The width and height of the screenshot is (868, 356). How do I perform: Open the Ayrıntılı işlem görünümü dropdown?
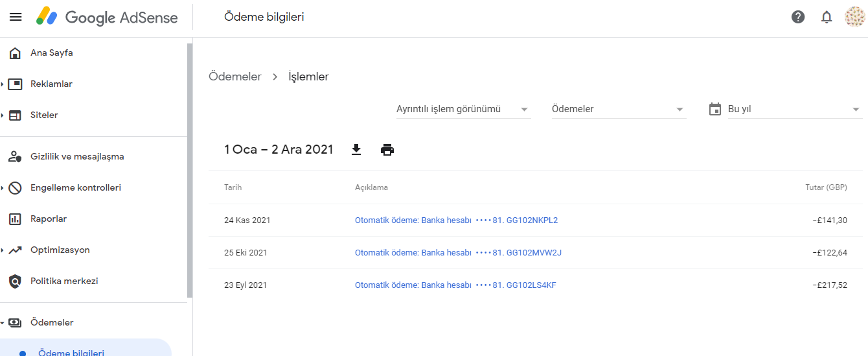pos(463,109)
